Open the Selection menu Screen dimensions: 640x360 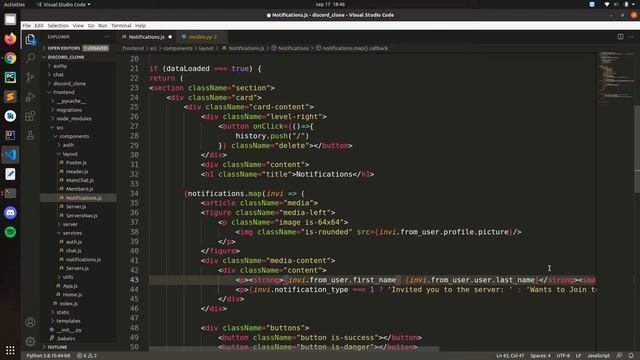[x=58, y=26]
